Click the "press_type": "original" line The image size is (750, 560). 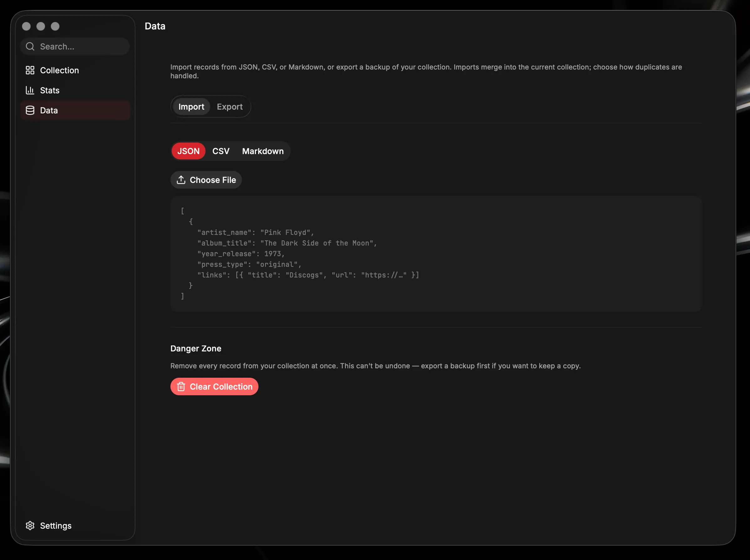pos(249,264)
